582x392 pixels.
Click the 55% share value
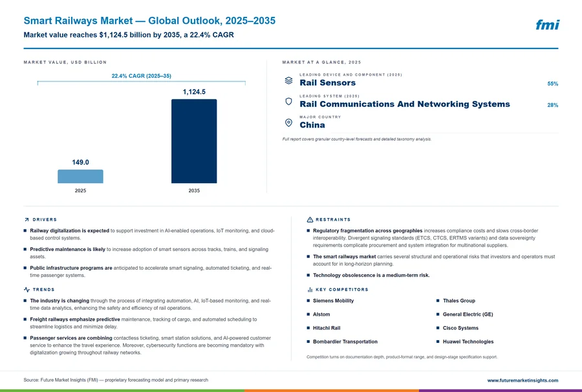tap(553, 84)
